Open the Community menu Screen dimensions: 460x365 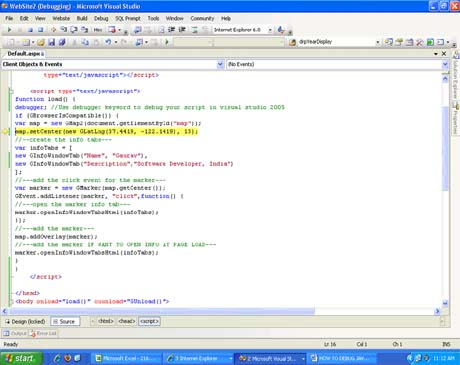[x=202, y=18]
